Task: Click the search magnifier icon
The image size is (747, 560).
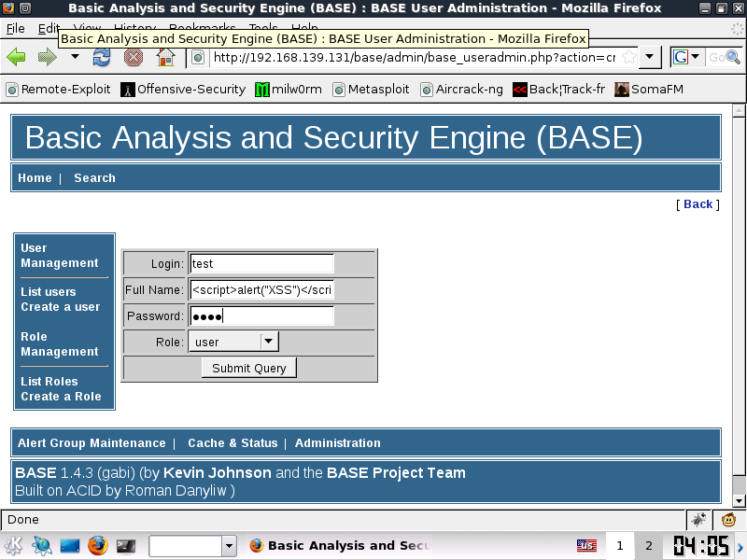Action: point(733,57)
